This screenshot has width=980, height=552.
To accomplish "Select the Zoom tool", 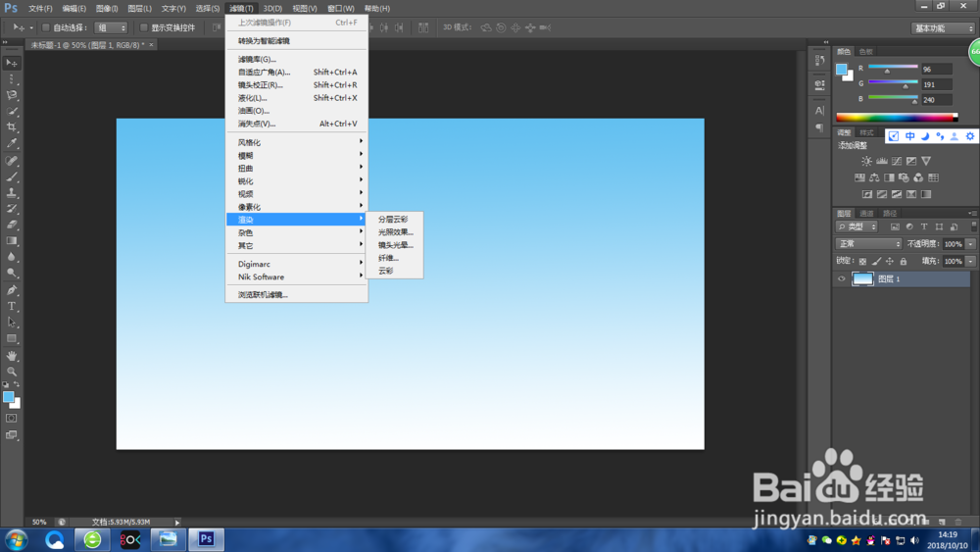I will 12,372.
